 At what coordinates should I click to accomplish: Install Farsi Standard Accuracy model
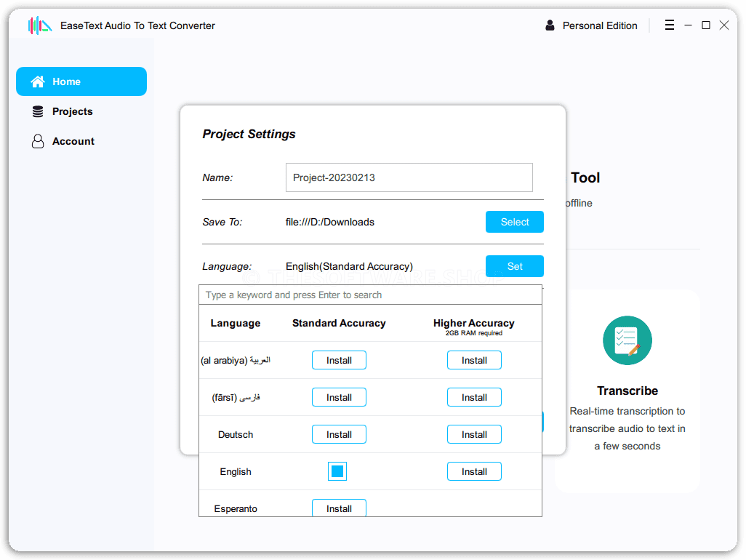pos(339,397)
